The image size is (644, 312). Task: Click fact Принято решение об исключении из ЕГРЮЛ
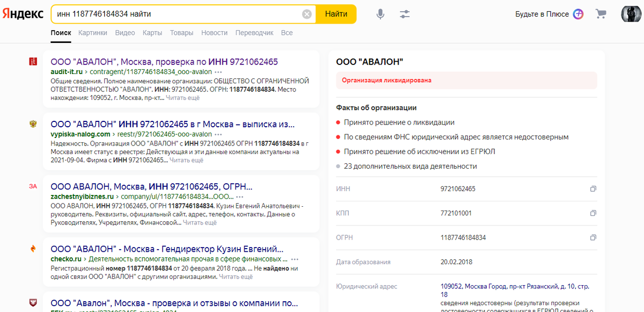coord(420,151)
